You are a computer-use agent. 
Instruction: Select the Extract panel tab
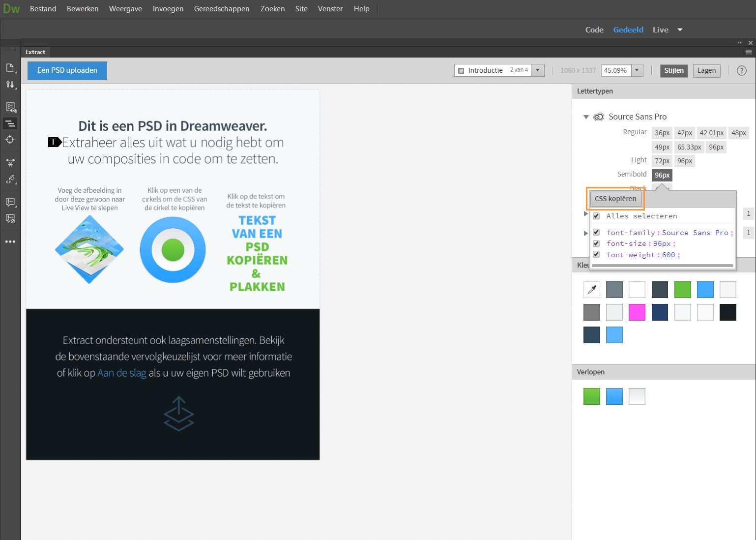tap(35, 52)
